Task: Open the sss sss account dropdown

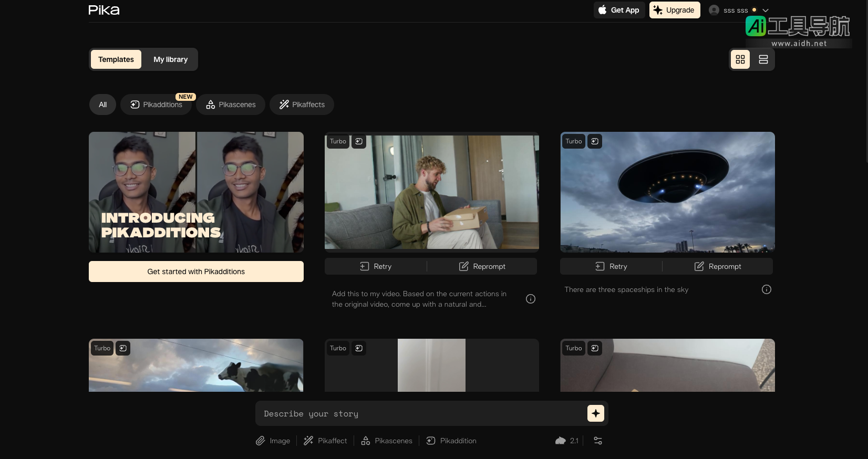Action: click(738, 10)
